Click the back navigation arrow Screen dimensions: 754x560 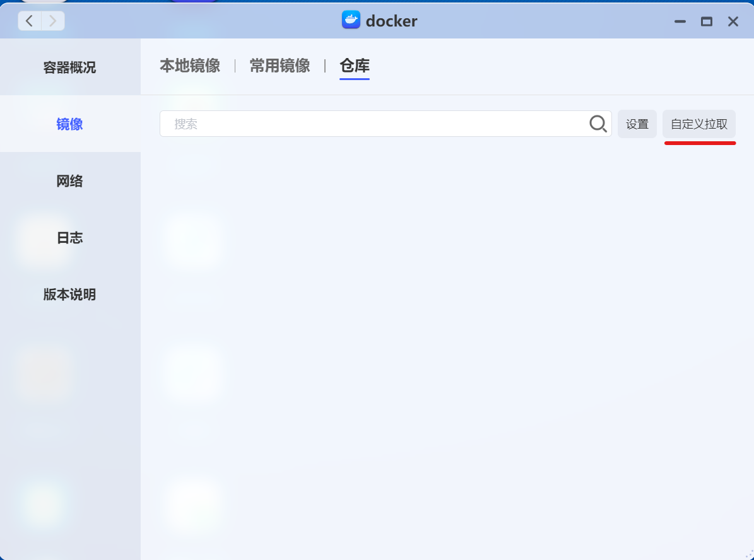point(30,21)
